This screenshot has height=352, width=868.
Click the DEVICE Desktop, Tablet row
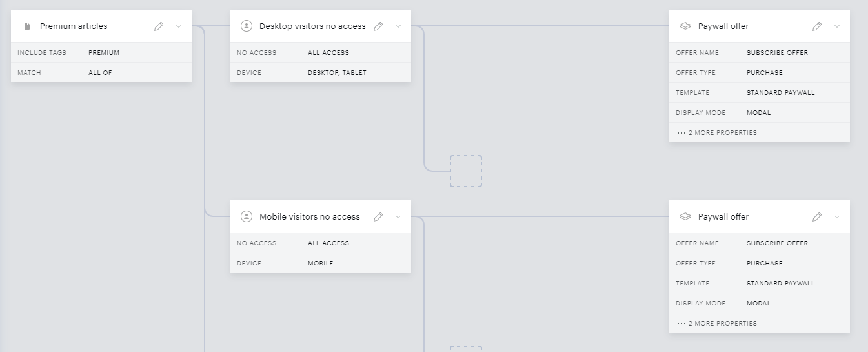(321, 72)
